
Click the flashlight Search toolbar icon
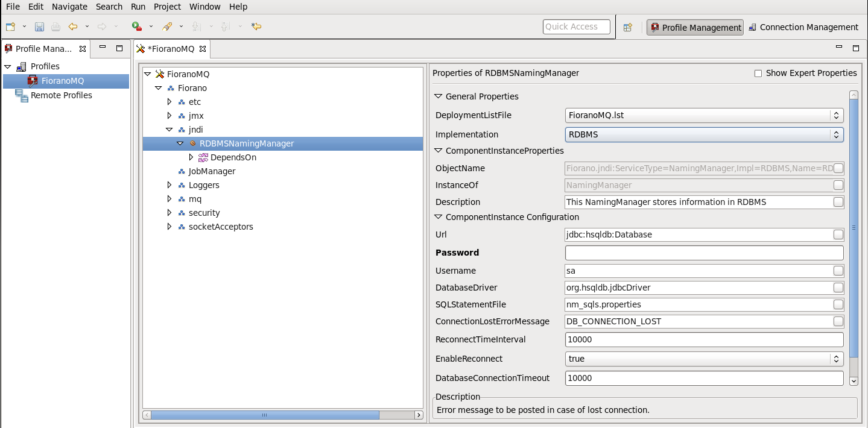(168, 27)
